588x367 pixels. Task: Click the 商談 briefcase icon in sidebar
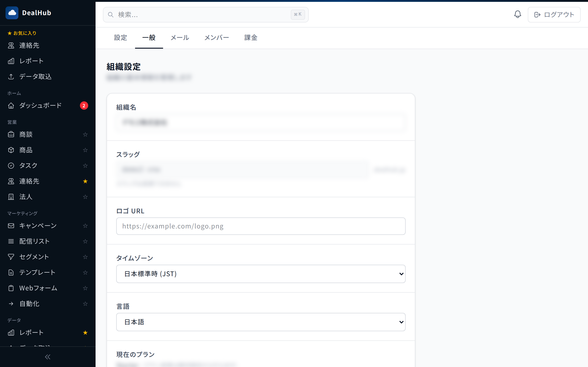coord(11,134)
